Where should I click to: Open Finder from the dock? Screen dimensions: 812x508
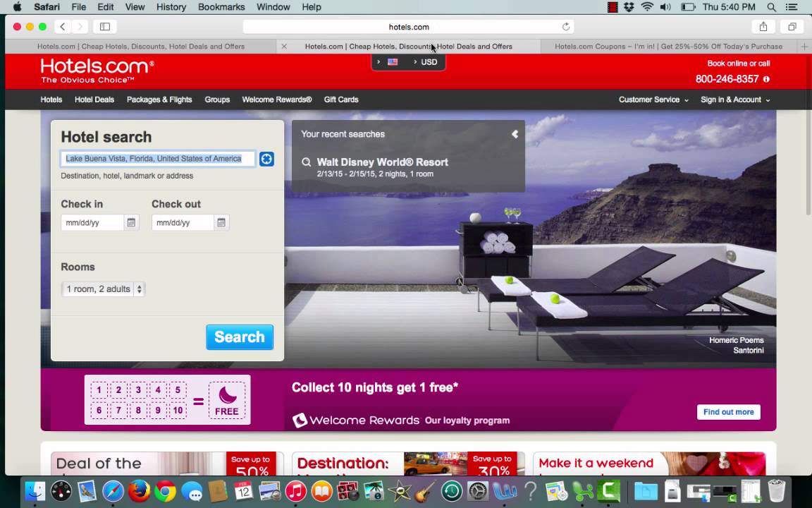tap(35, 491)
